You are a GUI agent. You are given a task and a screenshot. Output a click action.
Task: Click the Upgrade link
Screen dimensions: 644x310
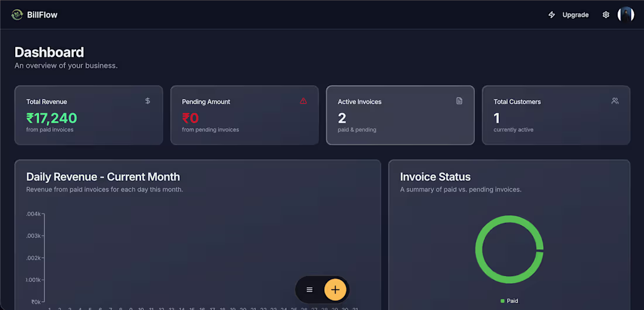[x=575, y=15]
